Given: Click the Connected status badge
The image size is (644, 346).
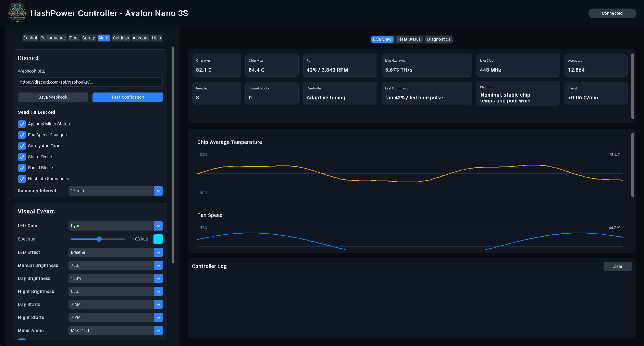Looking at the screenshot, I should (x=612, y=13).
